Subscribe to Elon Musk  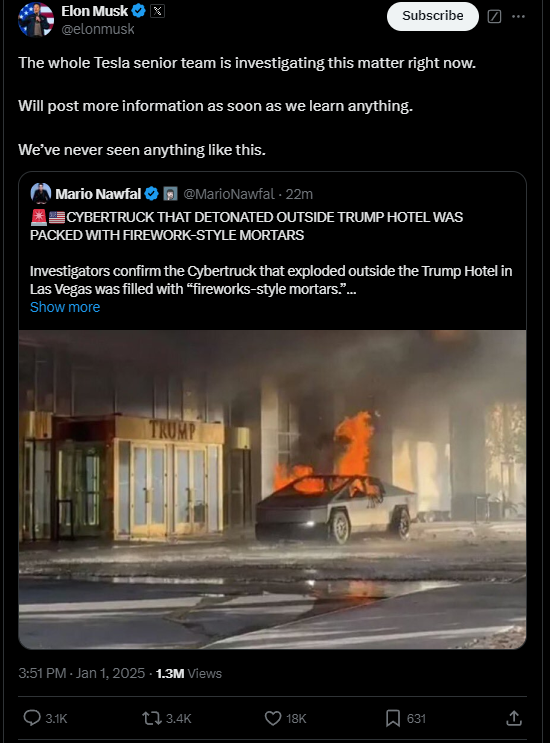coord(433,16)
